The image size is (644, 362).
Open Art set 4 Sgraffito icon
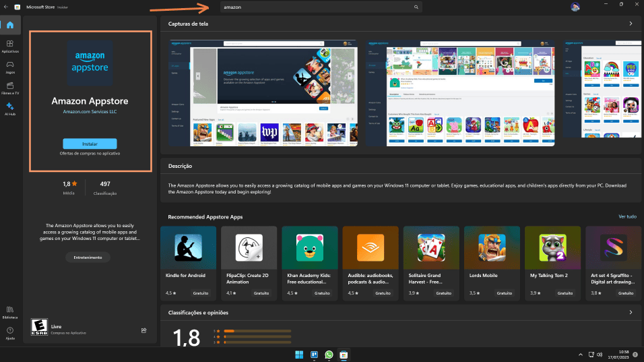pos(614,248)
